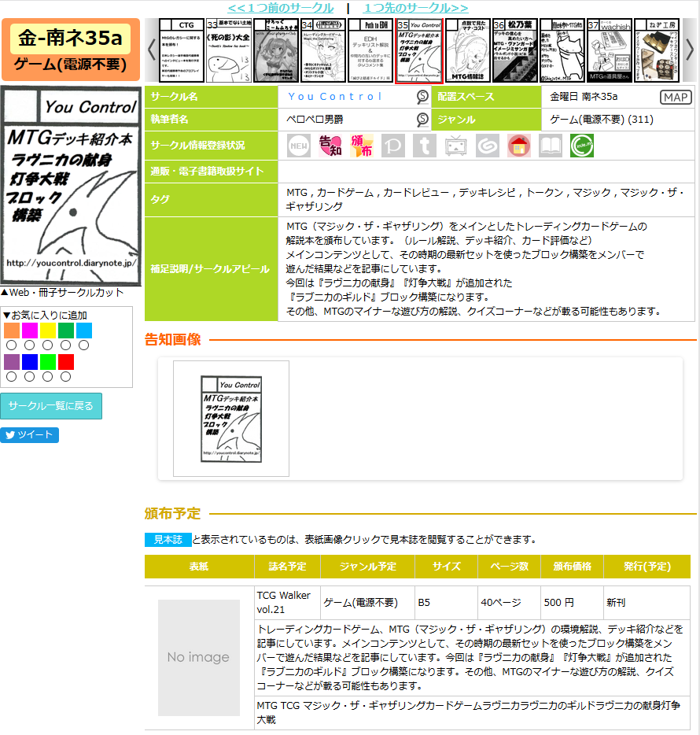Open ねず工房 circle thumbnail
700x735 pixels.
pyautogui.click(x=657, y=50)
